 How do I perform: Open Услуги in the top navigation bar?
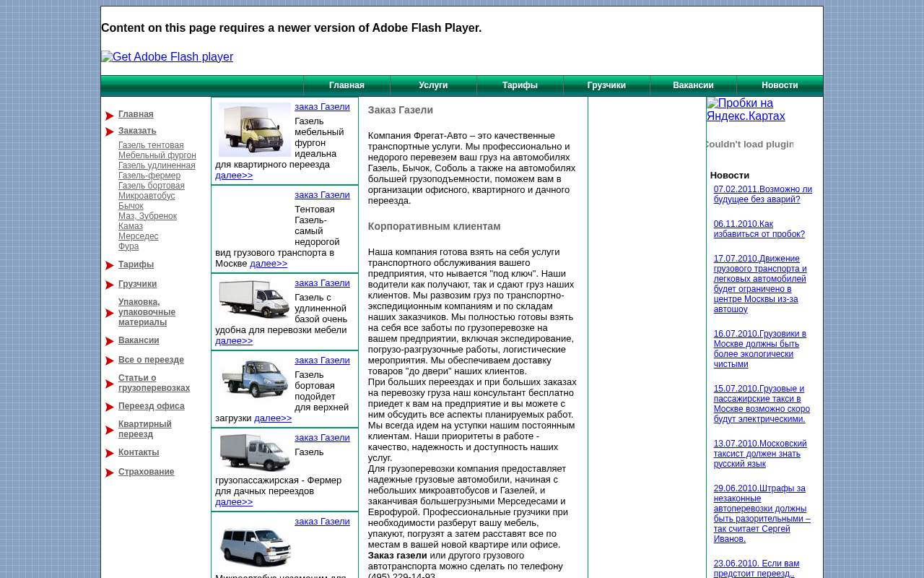[433, 85]
